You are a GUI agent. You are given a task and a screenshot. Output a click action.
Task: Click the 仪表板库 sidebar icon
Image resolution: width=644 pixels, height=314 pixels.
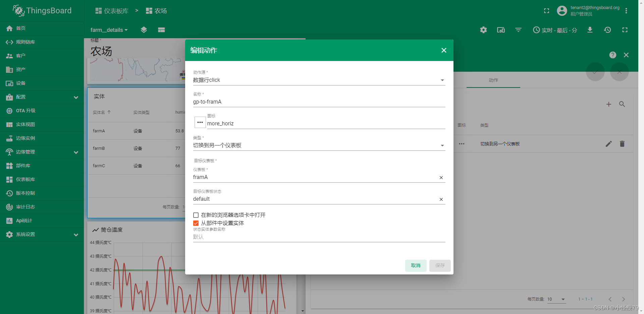9,179
